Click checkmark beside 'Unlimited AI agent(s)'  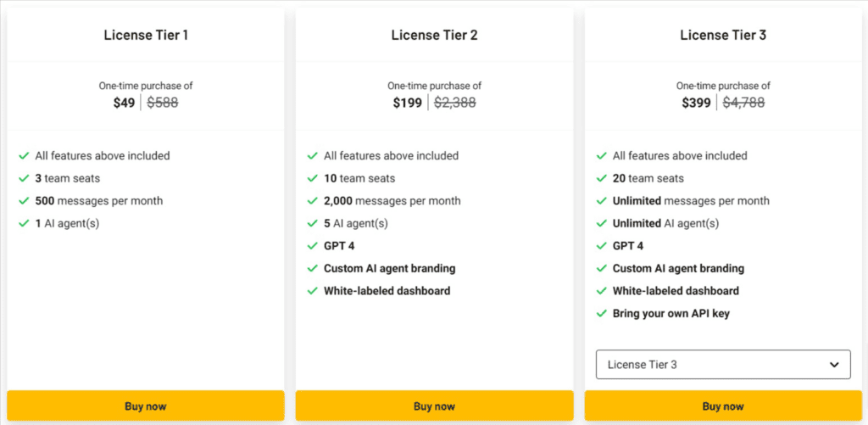tap(602, 224)
